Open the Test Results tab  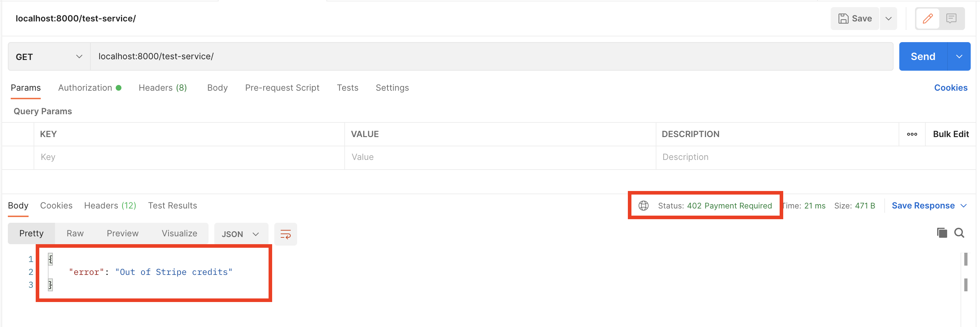pos(172,206)
